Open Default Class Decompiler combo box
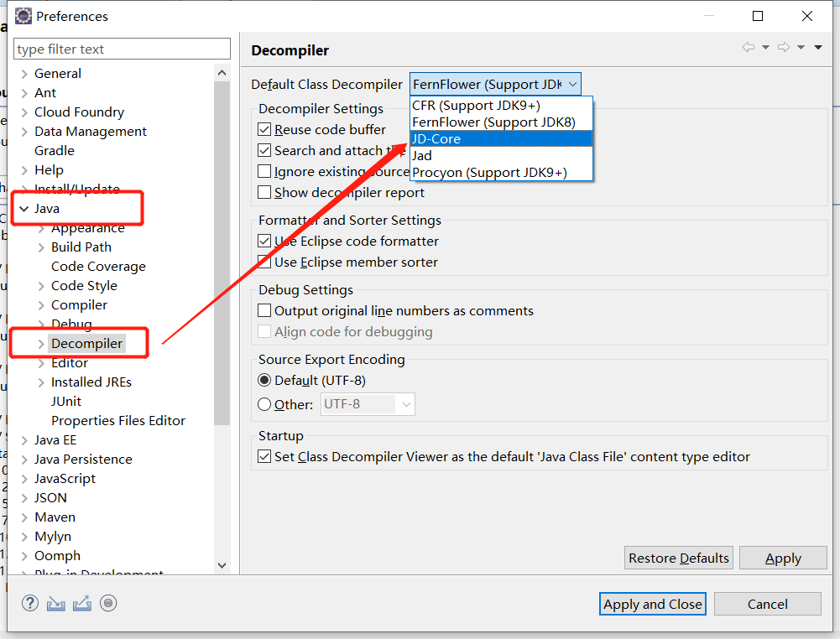 495,85
